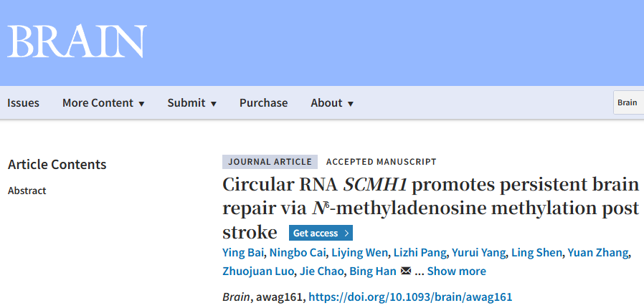This screenshot has width=644, height=308.
Task: Click author Yuan Zhang link
Action: click(598, 253)
